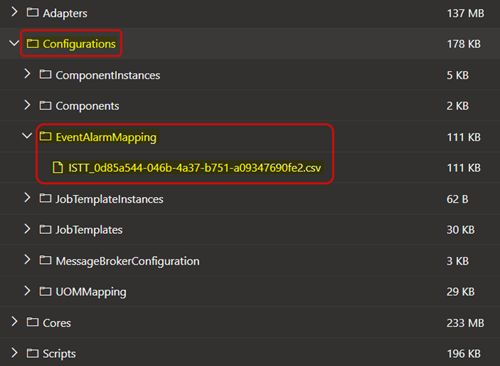Expand the UOMMapping folder chevron

click(x=27, y=291)
